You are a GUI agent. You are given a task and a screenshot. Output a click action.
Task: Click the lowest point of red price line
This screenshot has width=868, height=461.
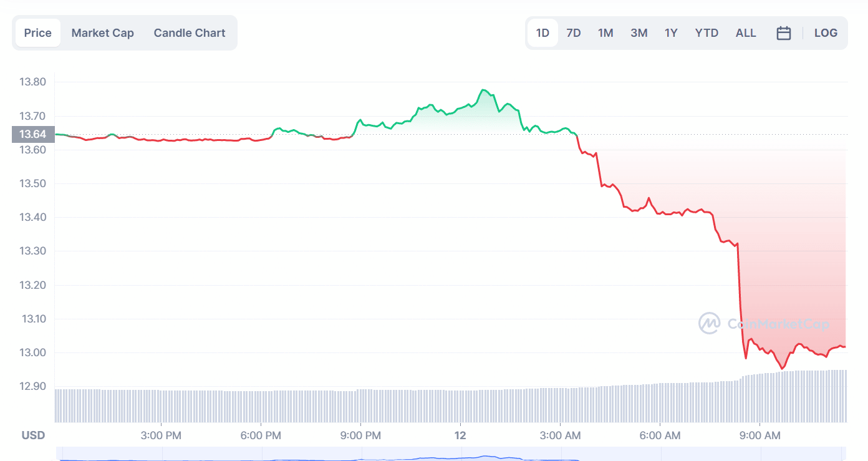[783, 368]
